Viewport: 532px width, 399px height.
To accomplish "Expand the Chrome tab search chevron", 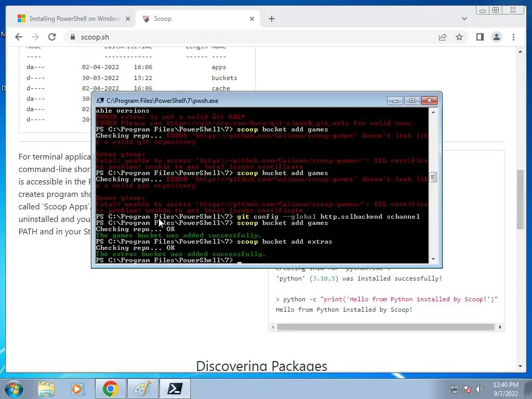I will 464,19.
